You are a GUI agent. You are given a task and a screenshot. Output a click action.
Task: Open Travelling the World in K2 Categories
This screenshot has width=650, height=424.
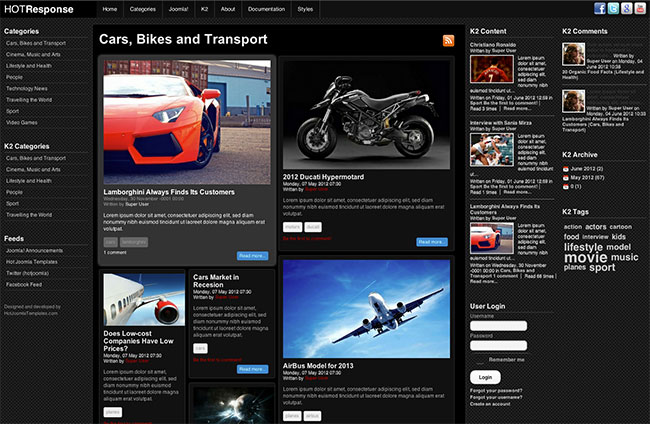click(29, 215)
